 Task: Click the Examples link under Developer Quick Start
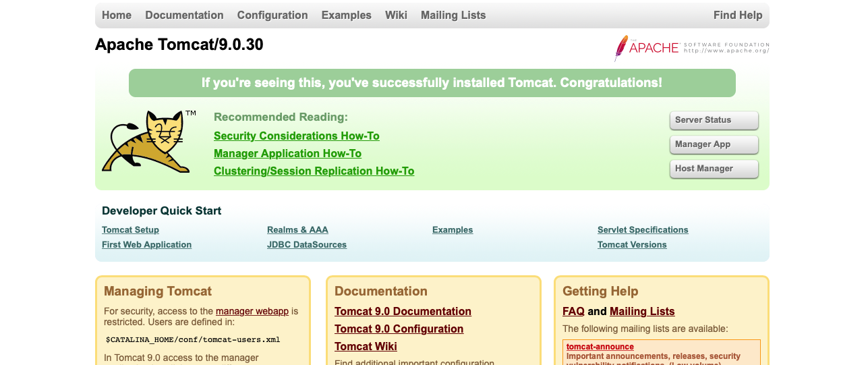point(453,230)
